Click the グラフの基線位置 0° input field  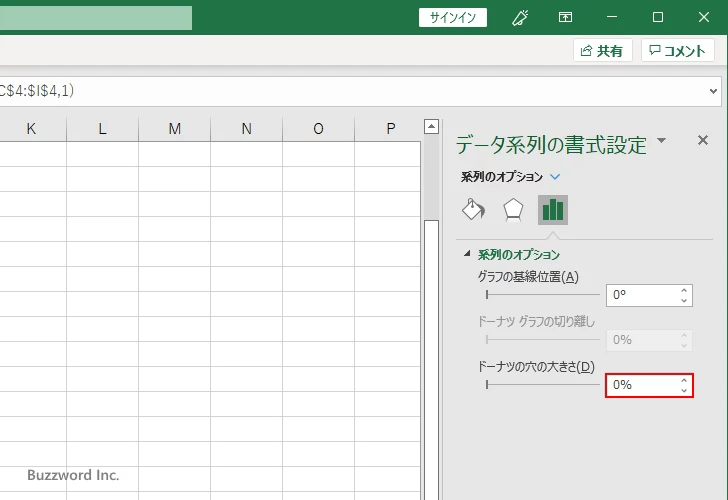coord(642,295)
